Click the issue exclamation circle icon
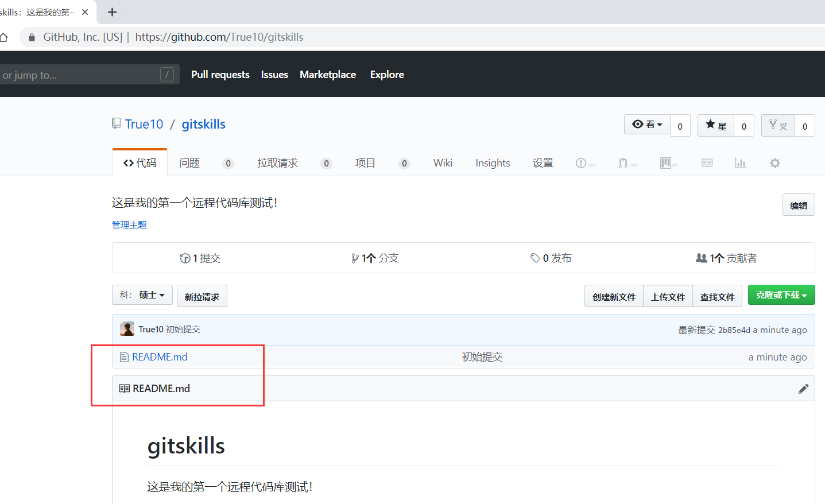The width and height of the screenshot is (825, 504). click(581, 163)
